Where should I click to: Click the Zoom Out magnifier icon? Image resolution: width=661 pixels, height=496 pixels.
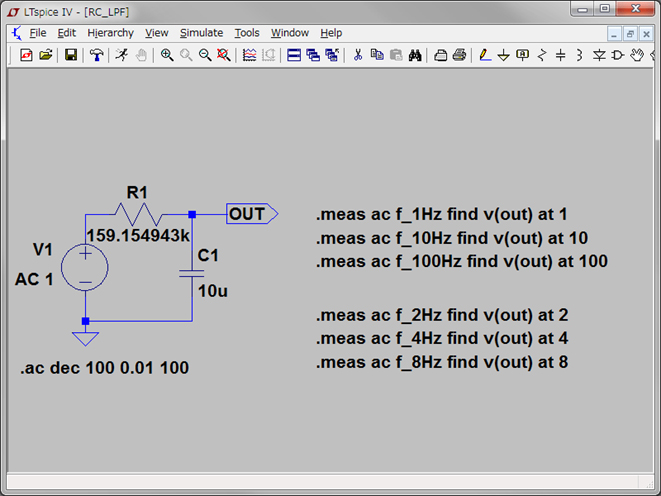(x=205, y=55)
